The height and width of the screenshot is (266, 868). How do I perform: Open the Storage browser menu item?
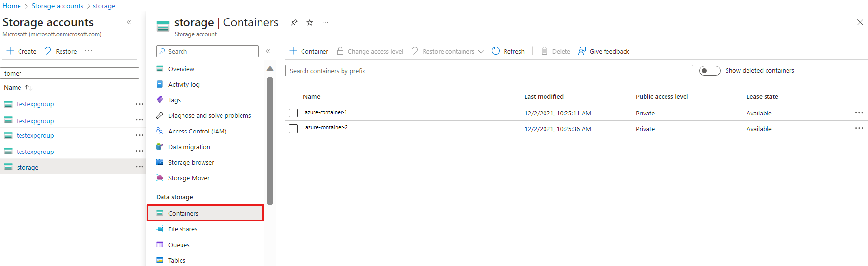(191, 162)
